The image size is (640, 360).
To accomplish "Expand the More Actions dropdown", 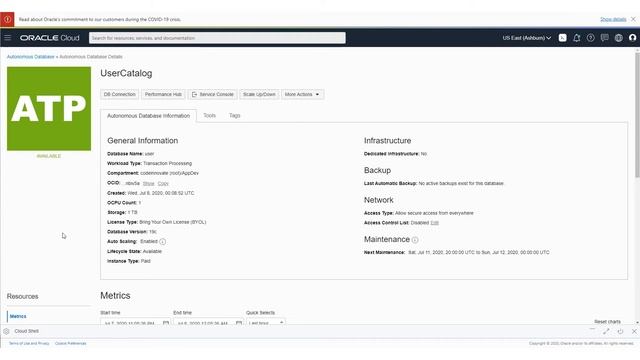I will click(x=302, y=94).
